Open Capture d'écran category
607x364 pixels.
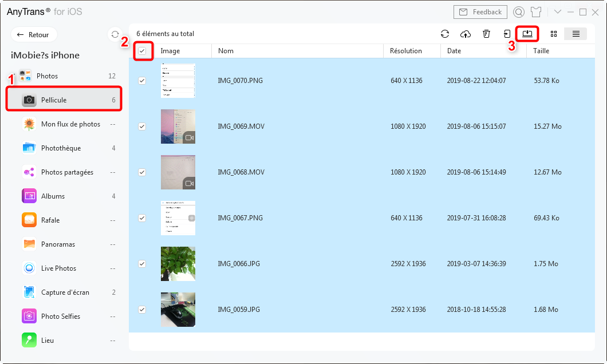pyautogui.click(x=65, y=292)
